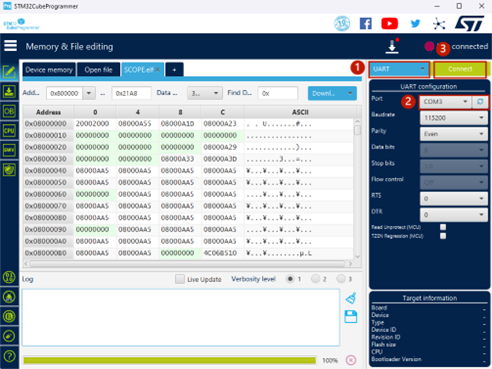This screenshot has width=492, height=369.
Task: Save the log with the floppy disk icon
Action: [x=351, y=316]
